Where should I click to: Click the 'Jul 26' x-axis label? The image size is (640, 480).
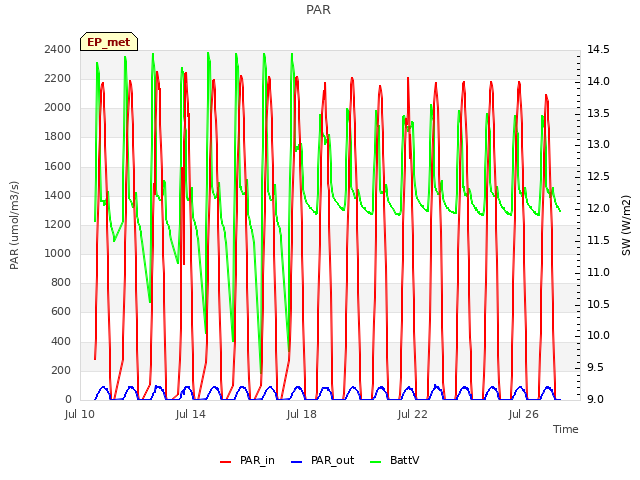[x=524, y=414]
